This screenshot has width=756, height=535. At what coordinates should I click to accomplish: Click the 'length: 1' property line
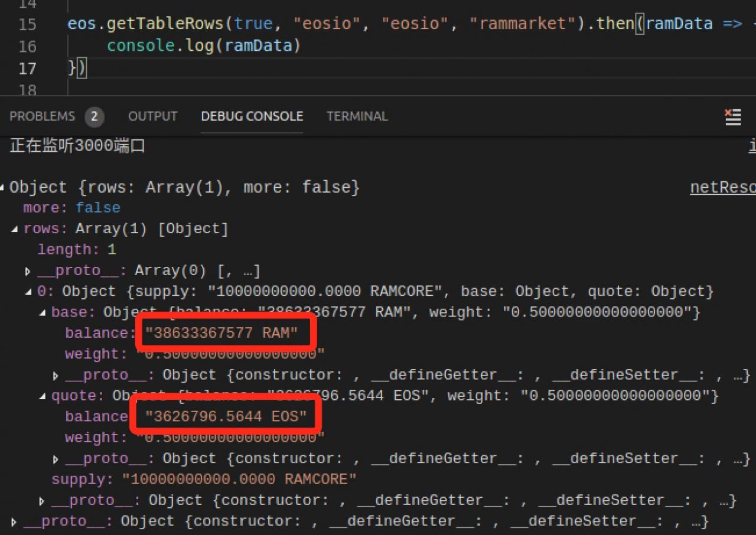click(x=77, y=250)
